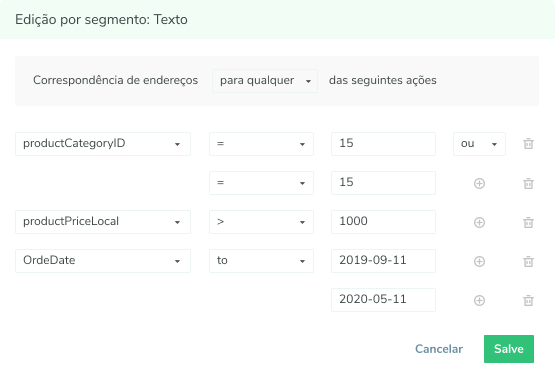Delete the 2020-05-11 date row

528,300
